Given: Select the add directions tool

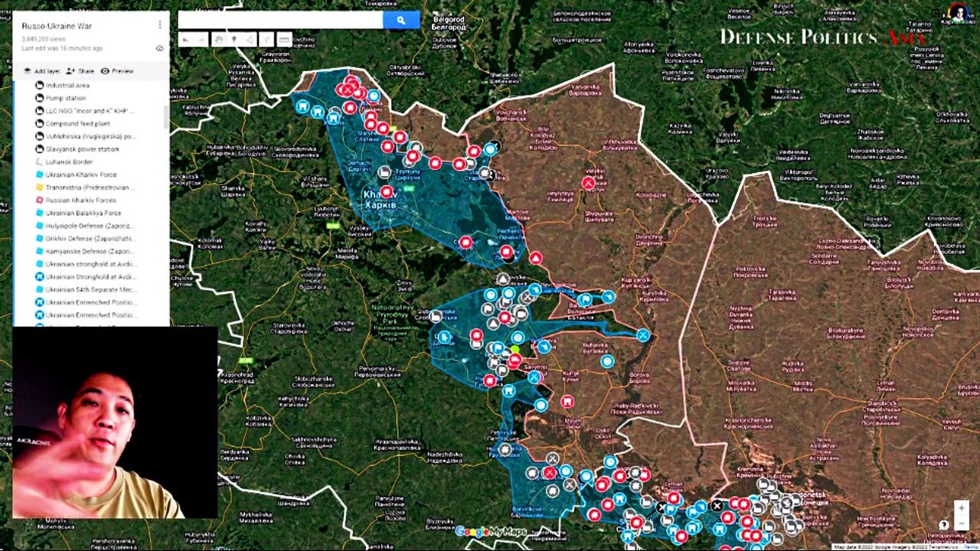Looking at the screenshot, I should 266,40.
